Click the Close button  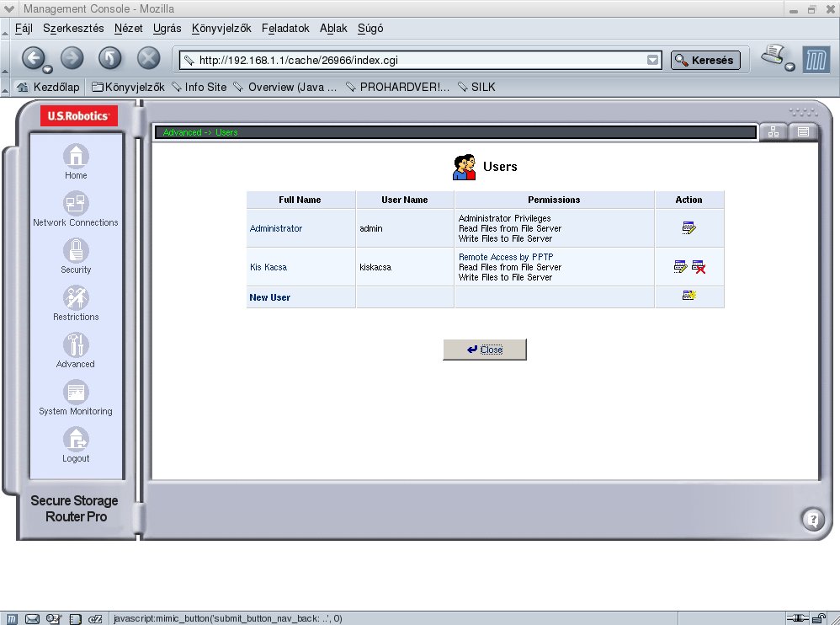click(x=485, y=350)
